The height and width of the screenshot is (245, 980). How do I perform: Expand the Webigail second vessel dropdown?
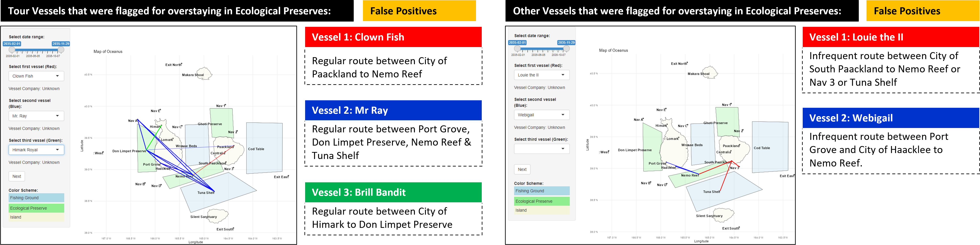coord(541,115)
